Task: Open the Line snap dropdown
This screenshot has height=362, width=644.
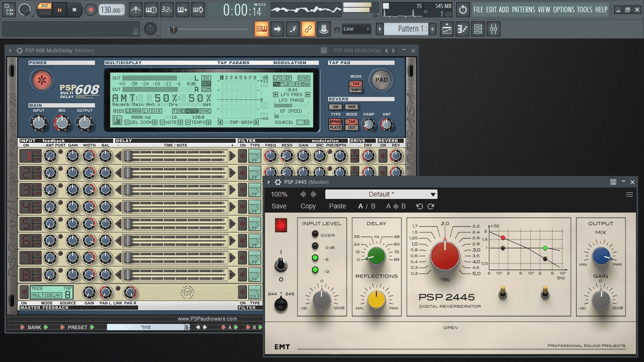Action: click(x=356, y=29)
